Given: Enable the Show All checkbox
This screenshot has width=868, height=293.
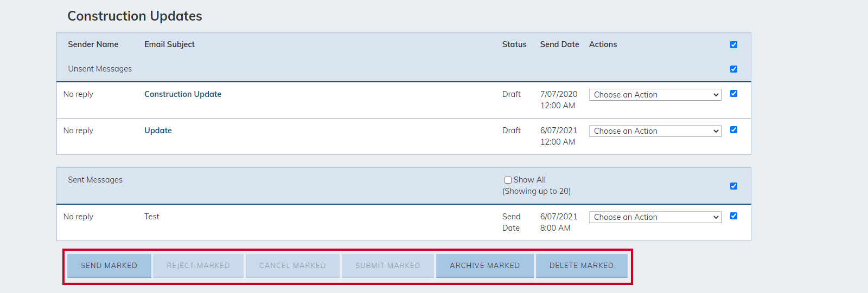Looking at the screenshot, I should pos(508,180).
